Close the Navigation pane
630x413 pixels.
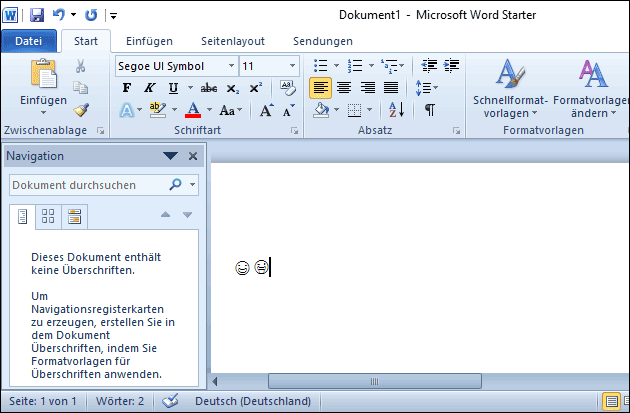click(193, 156)
